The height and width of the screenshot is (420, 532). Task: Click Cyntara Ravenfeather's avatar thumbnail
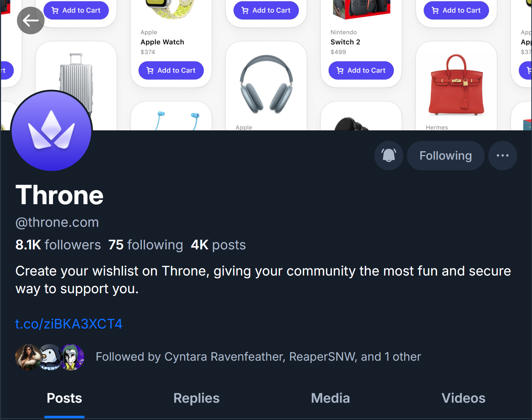point(27,357)
